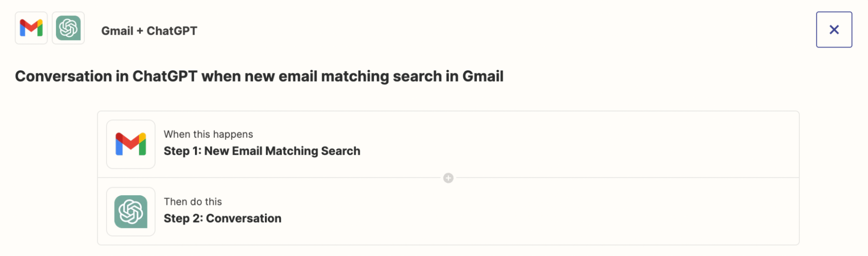
Task: Click the "Then do this" label
Action: point(193,202)
